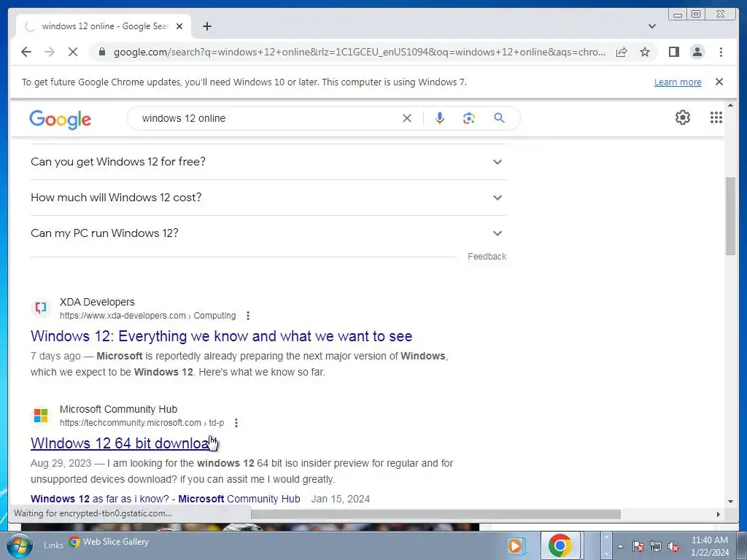The height and width of the screenshot is (560, 747).
Task: Share this page using the share icon
Action: [622, 52]
